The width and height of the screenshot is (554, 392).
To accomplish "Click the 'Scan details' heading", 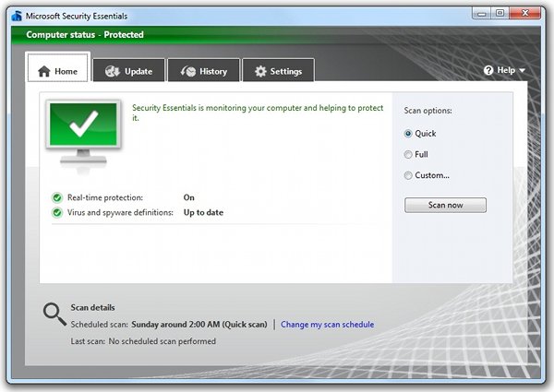I will pyautogui.click(x=92, y=308).
